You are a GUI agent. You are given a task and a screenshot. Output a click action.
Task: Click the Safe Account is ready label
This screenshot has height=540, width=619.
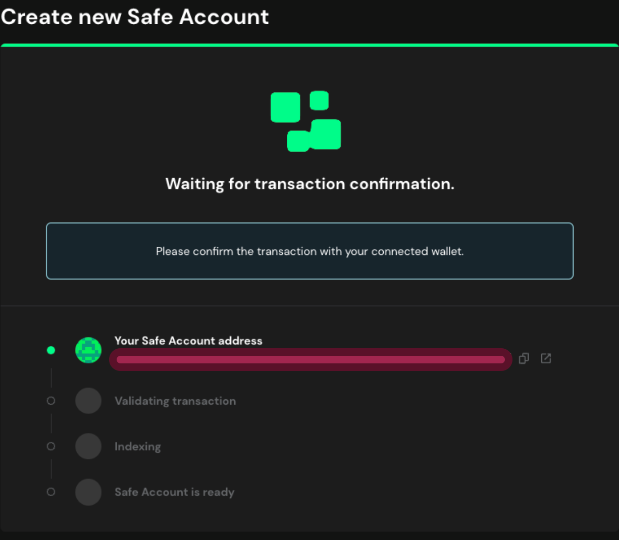click(174, 492)
